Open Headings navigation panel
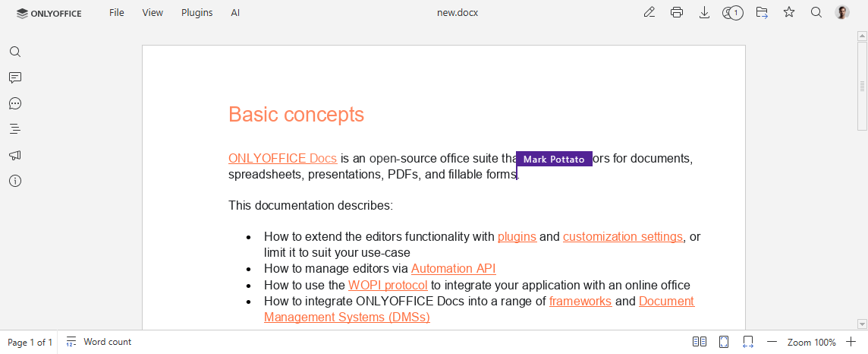 coord(15,129)
